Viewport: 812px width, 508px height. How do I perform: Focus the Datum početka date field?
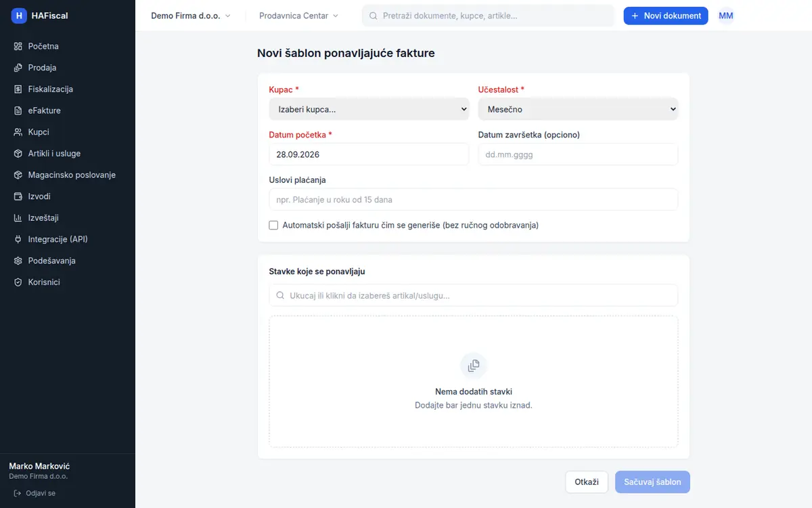tap(369, 154)
